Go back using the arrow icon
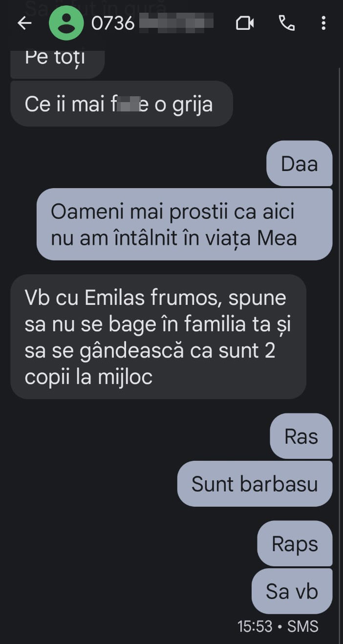The image size is (343, 644). point(24,23)
